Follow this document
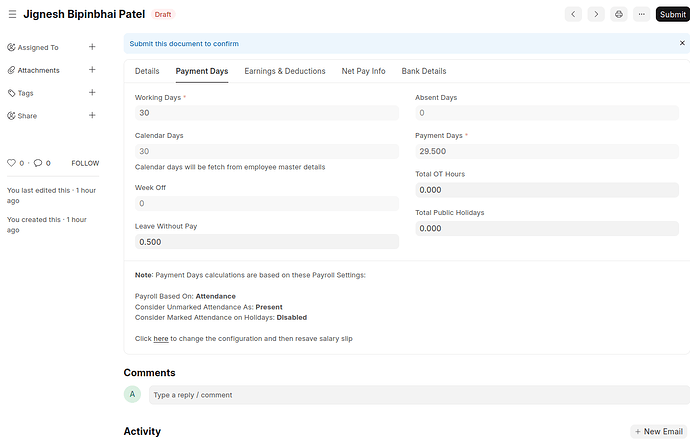Viewport: 690px width, 442px height. (85, 163)
